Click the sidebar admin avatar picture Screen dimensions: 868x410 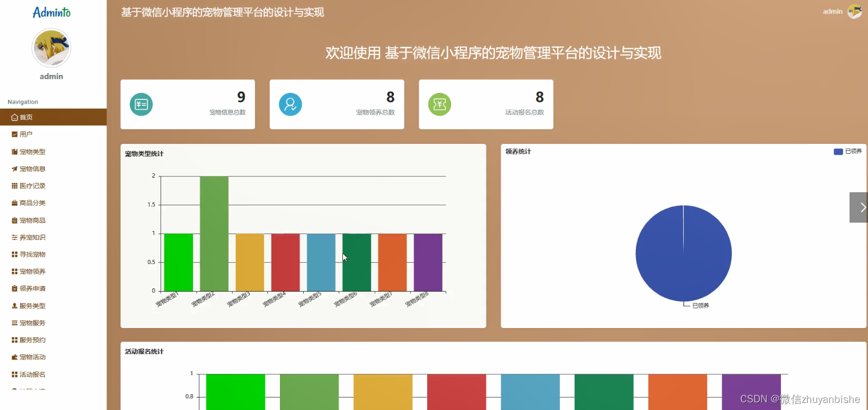pos(51,48)
